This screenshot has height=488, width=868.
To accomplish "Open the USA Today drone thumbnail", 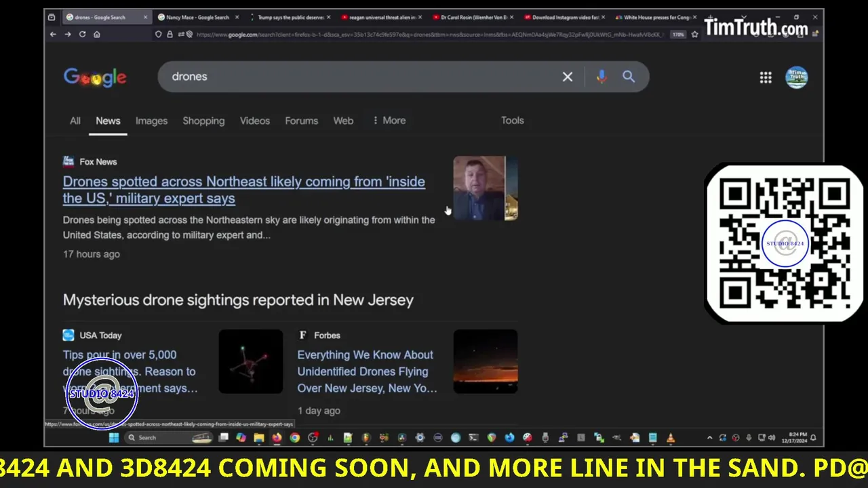I will (251, 361).
